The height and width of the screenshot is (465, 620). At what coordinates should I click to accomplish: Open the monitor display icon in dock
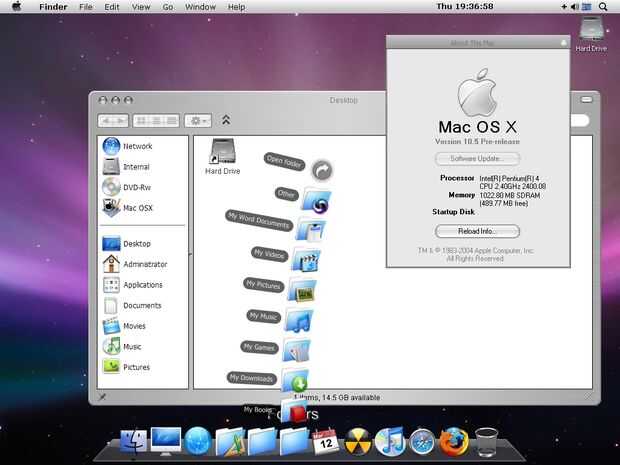click(166, 441)
